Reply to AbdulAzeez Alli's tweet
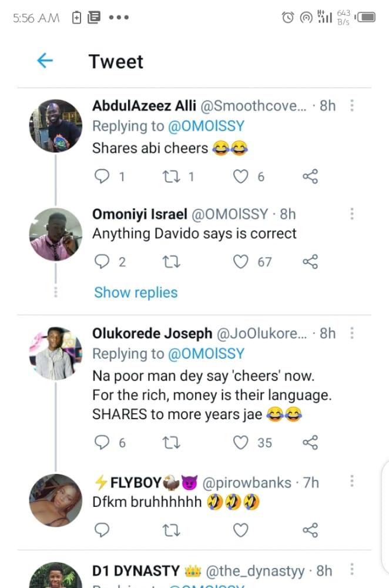The width and height of the screenshot is (389, 588). (102, 176)
